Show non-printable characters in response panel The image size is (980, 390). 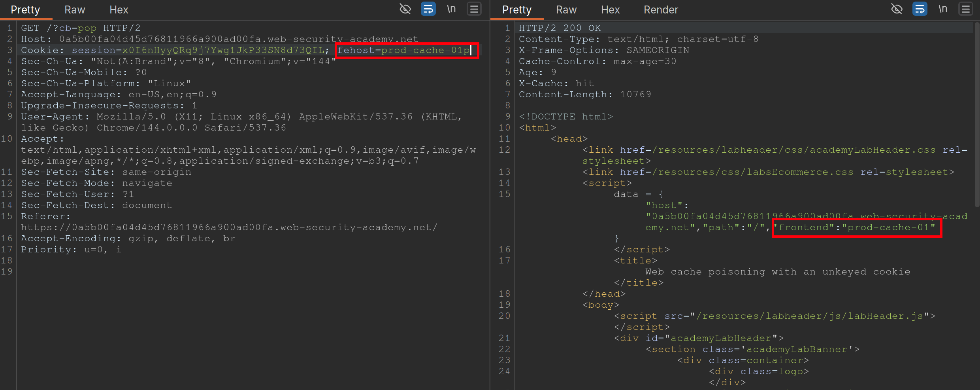click(943, 9)
